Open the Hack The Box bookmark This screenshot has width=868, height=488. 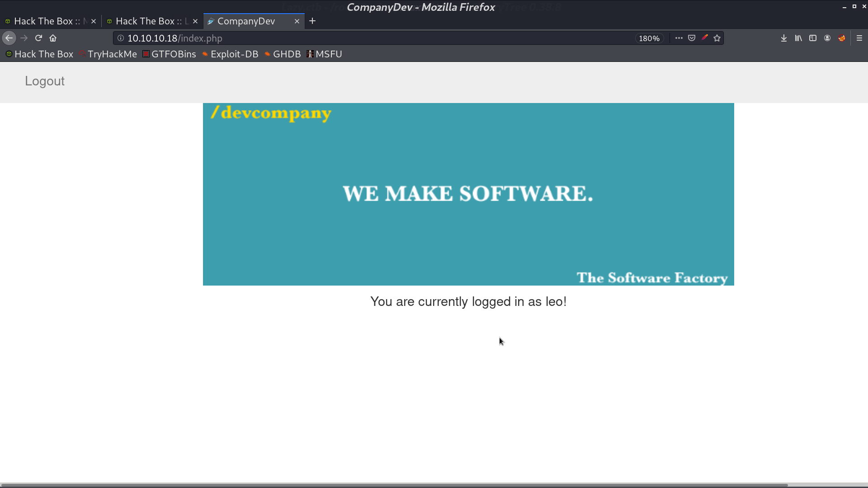tap(40, 54)
